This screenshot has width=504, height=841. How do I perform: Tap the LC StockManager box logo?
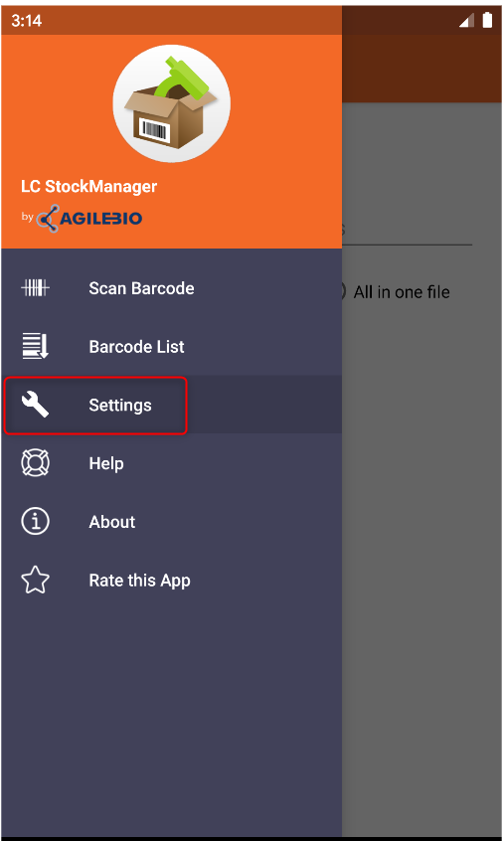tap(172, 103)
